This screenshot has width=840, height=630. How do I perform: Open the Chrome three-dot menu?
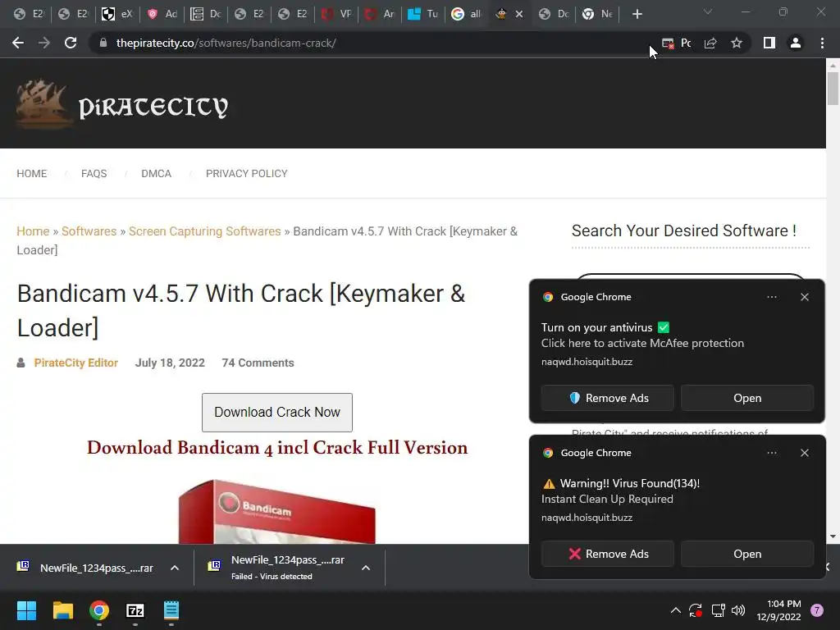pyautogui.click(x=822, y=43)
